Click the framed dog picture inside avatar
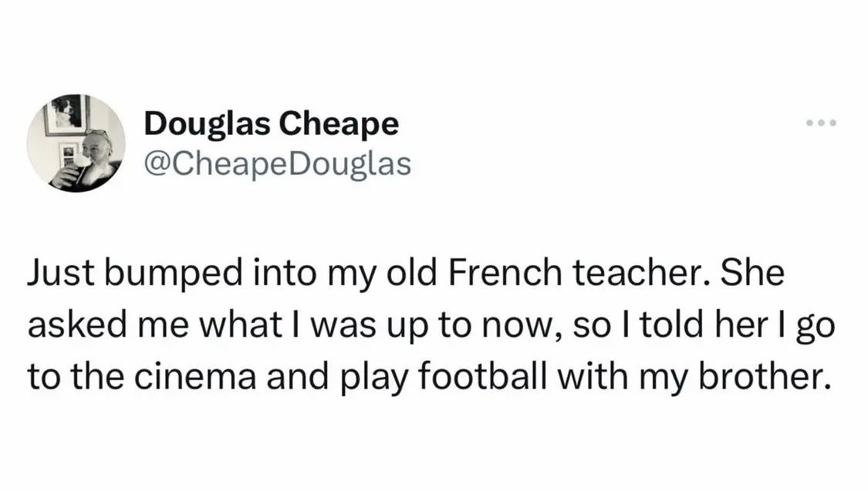The height and width of the screenshot is (491, 868). [x=67, y=113]
